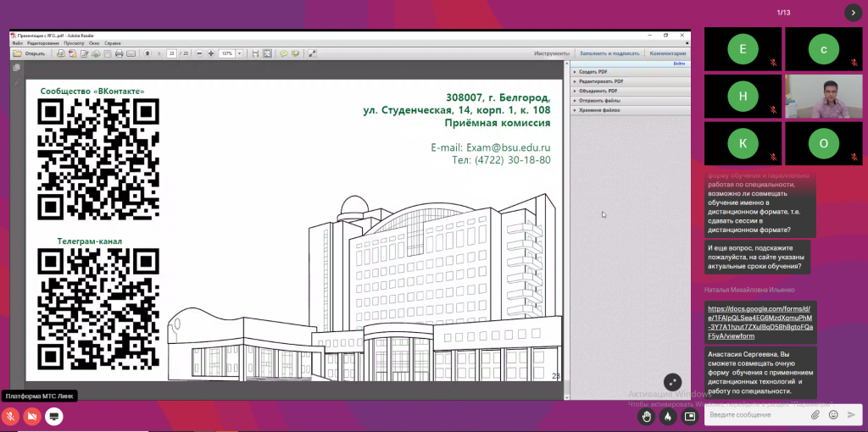Expand the Хранение файлов section

coord(631,110)
